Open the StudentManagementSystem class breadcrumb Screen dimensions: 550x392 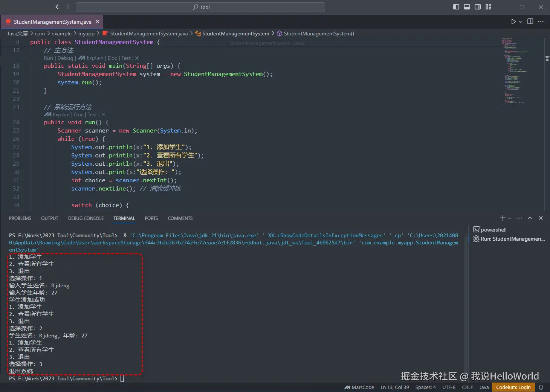click(x=232, y=34)
